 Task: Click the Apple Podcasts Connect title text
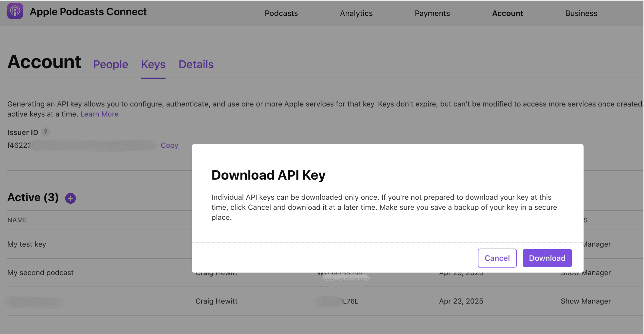pyautogui.click(x=88, y=12)
